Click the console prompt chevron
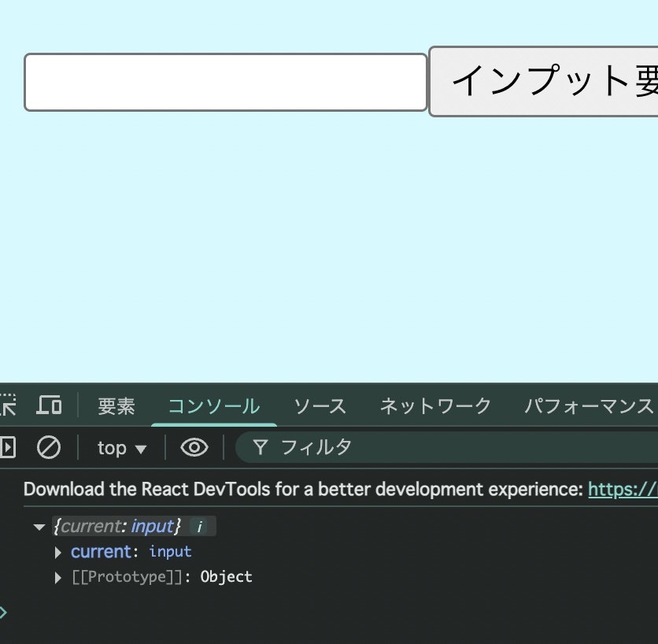 3,613
